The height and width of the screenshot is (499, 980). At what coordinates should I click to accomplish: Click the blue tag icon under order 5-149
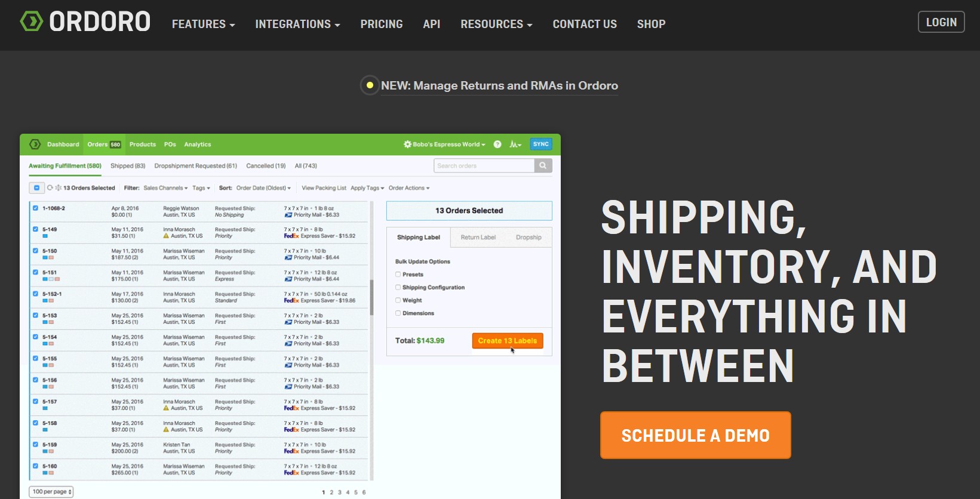point(45,236)
